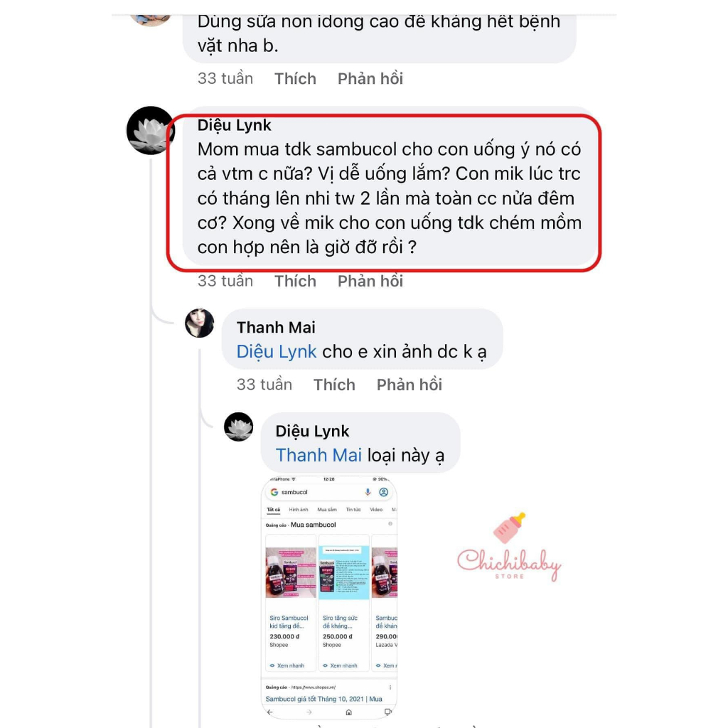Open tagged Thanh Mai mention link
728x728 pixels.
point(318,456)
